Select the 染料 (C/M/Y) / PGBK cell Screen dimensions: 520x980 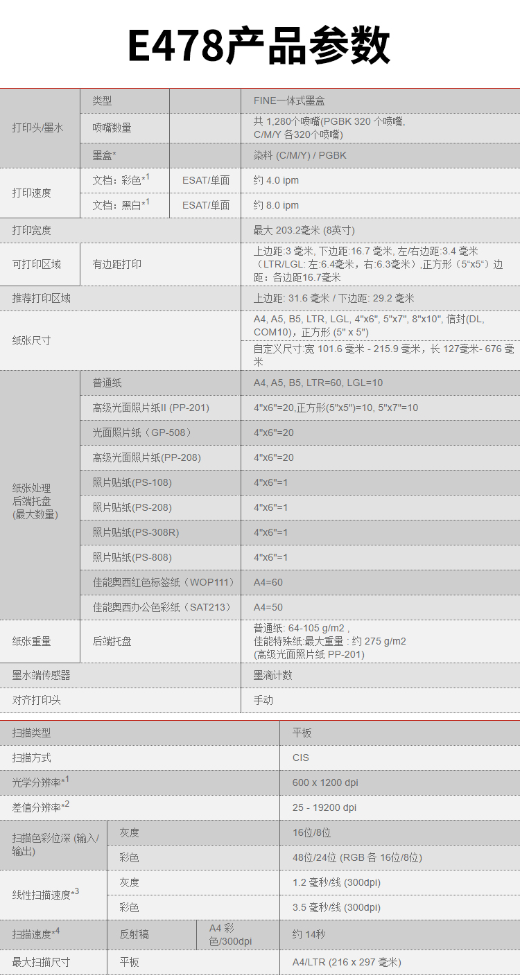coord(381,155)
